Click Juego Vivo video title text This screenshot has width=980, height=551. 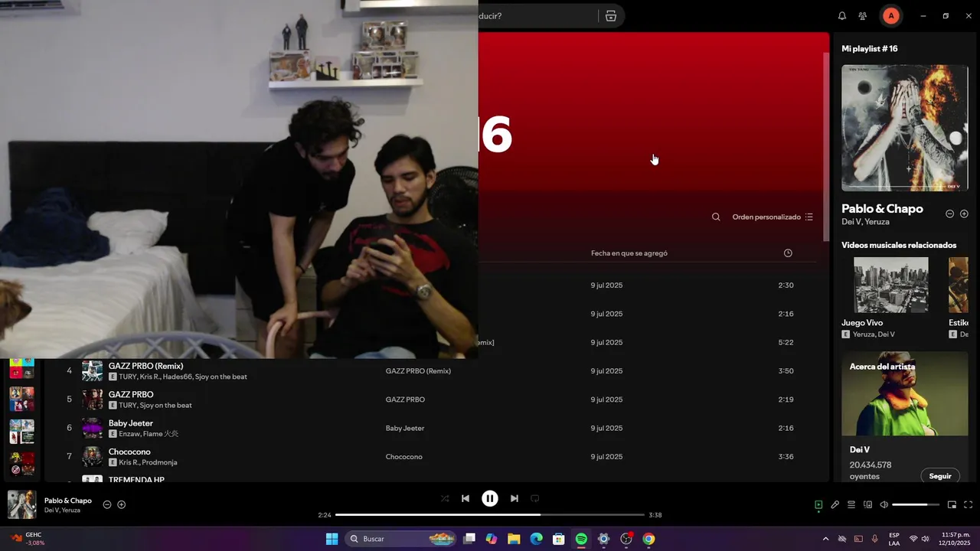click(862, 323)
